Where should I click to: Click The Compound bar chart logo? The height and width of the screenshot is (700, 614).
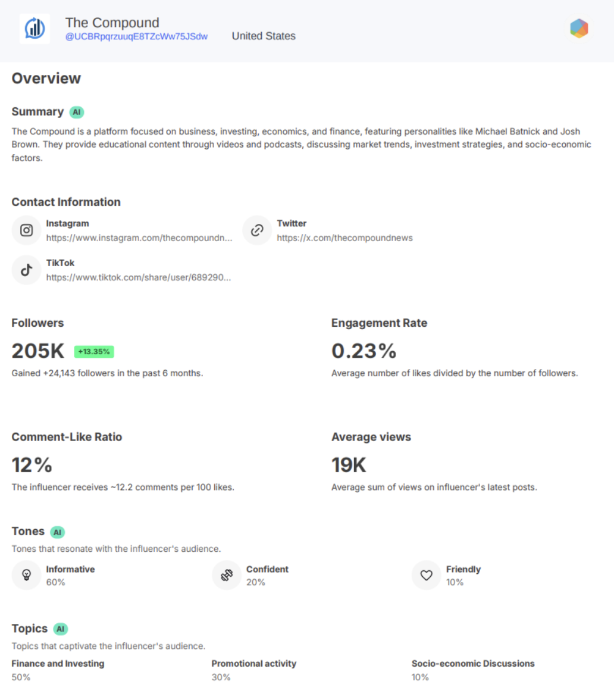coord(35,29)
